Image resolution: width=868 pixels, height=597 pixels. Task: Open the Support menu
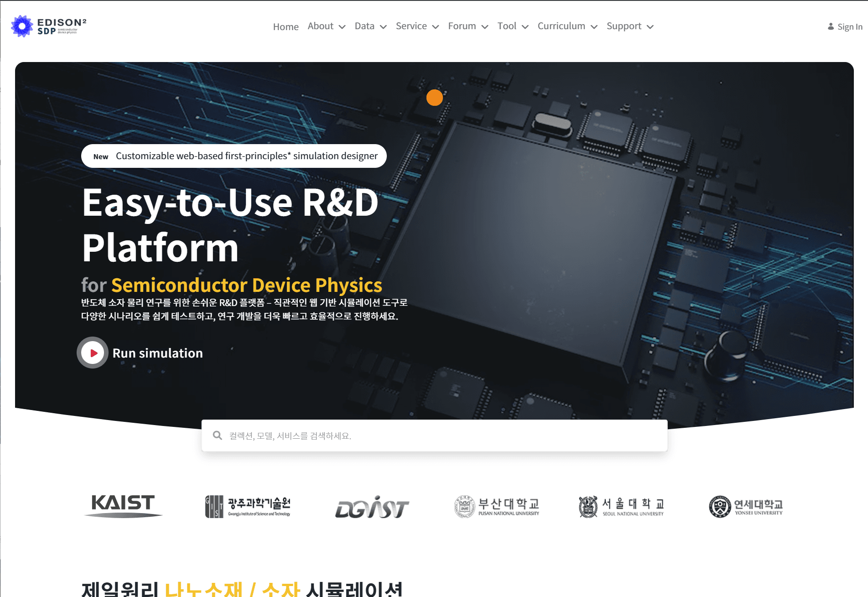point(624,26)
